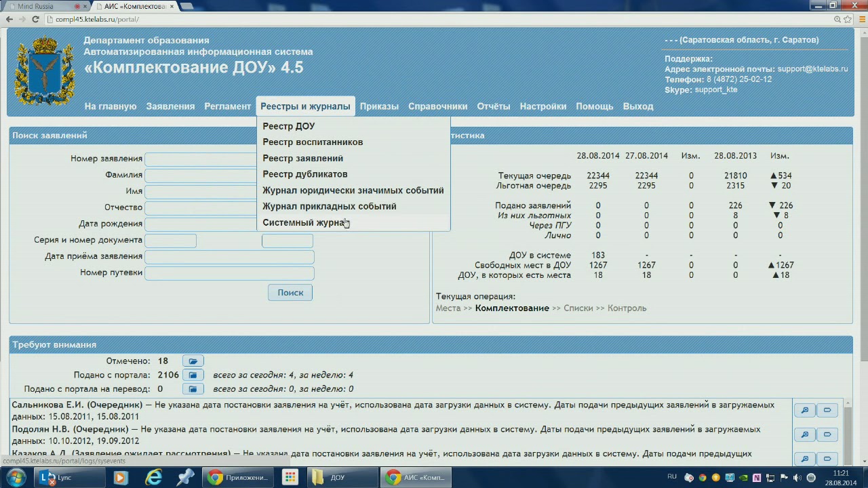Click document series field
This screenshot has height=488, width=868.
[x=171, y=241]
